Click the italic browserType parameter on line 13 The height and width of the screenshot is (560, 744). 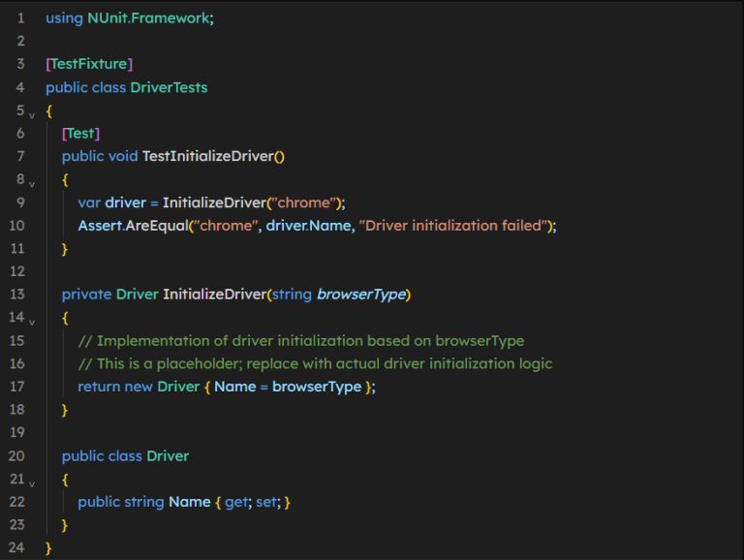(360, 295)
